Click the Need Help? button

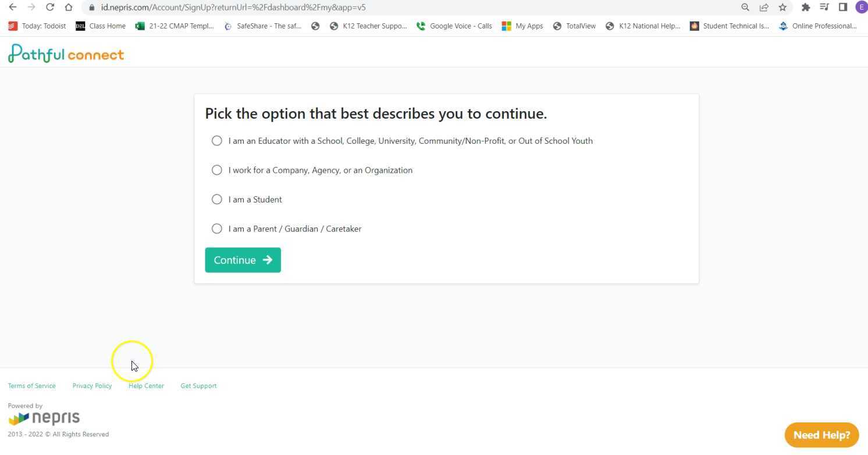point(821,435)
